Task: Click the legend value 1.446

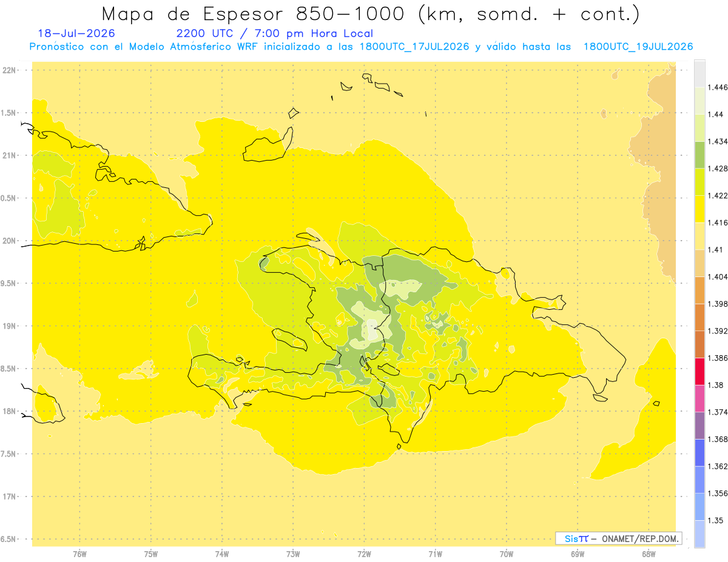Action: coord(718,88)
